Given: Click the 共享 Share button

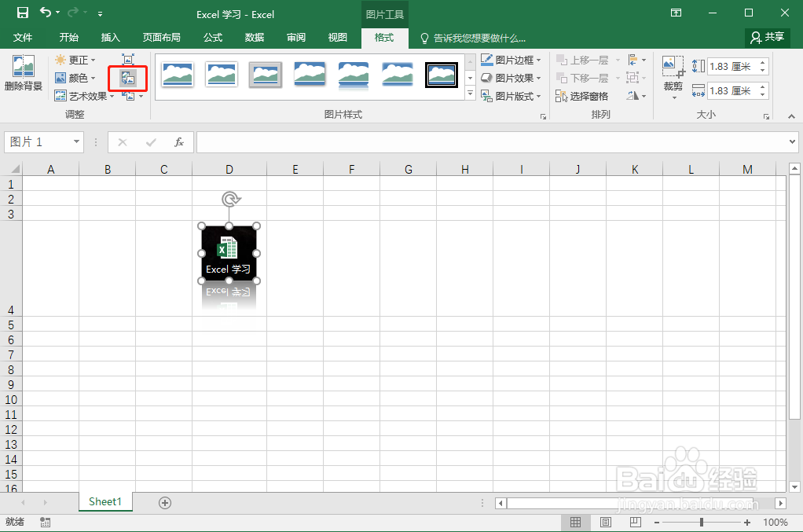Looking at the screenshot, I should (767, 38).
